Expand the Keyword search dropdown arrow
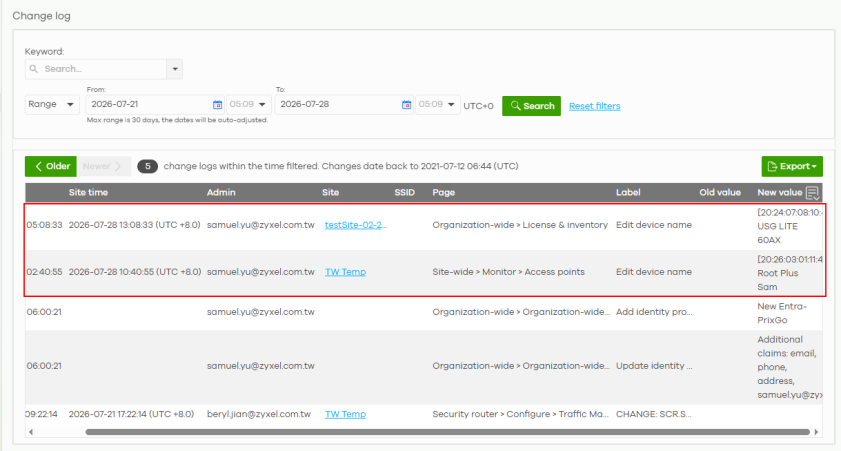This screenshot has height=451, width=841. pos(175,69)
